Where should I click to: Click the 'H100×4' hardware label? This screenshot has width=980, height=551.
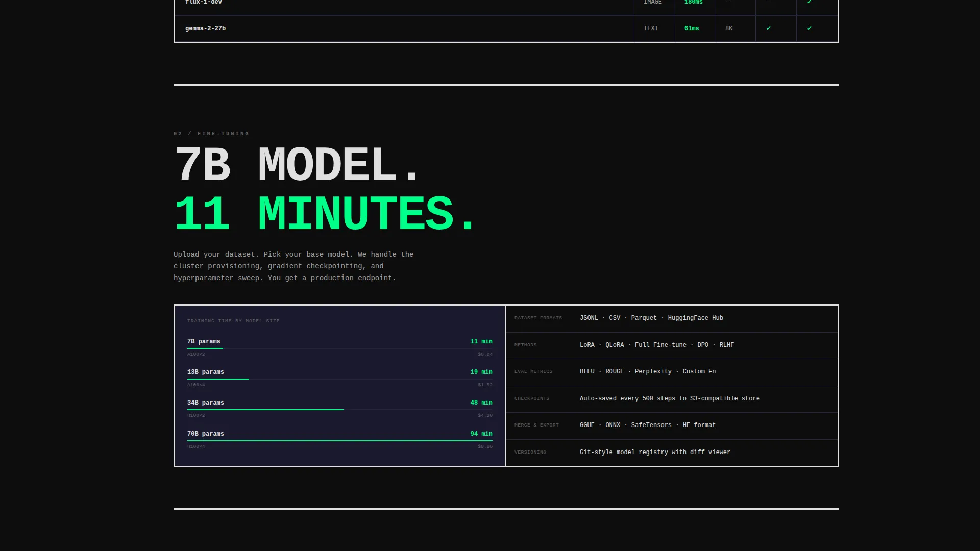[x=196, y=446]
